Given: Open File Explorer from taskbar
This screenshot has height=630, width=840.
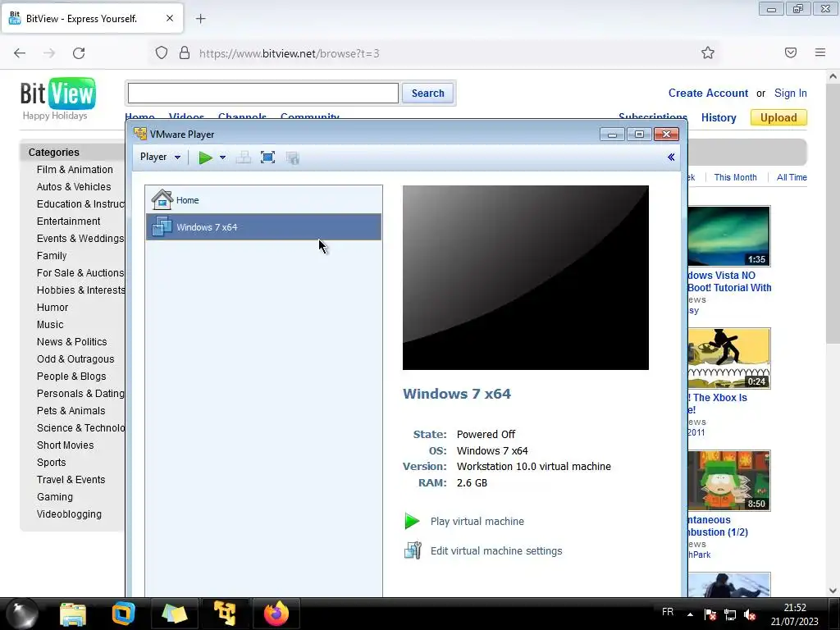Looking at the screenshot, I should (x=73, y=614).
